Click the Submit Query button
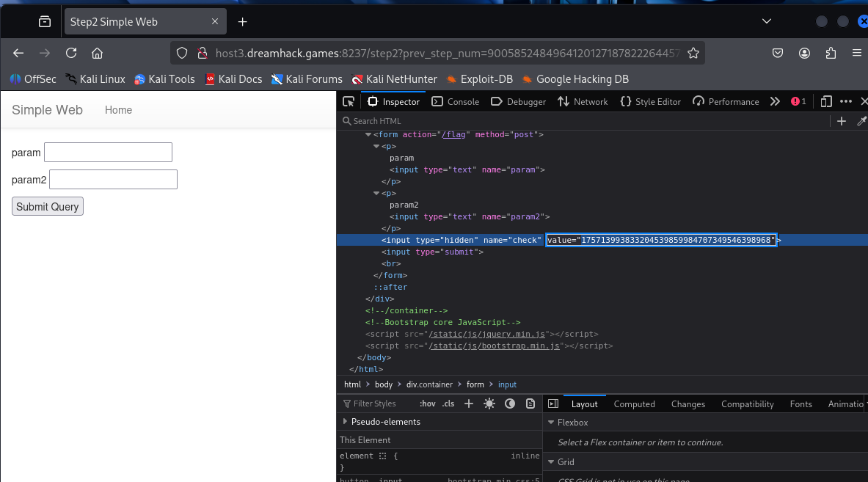868x482 pixels. (x=48, y=206)
